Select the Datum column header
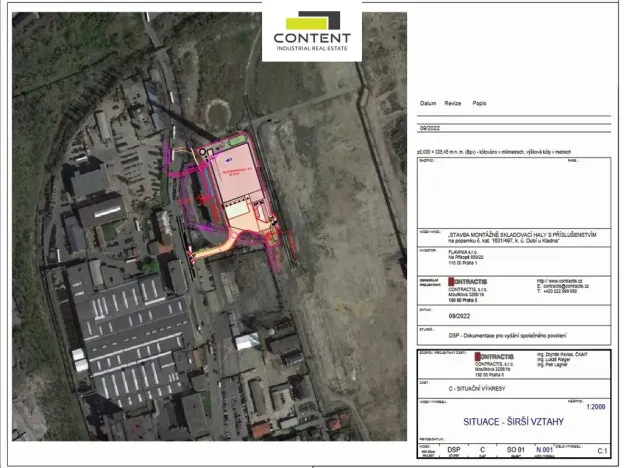This screenshot has height=468, width=624. pyautogui.click(x=428, y=103)
